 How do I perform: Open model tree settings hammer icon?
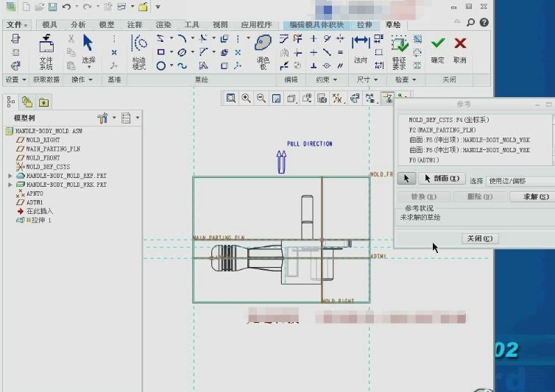coord(102,118)
